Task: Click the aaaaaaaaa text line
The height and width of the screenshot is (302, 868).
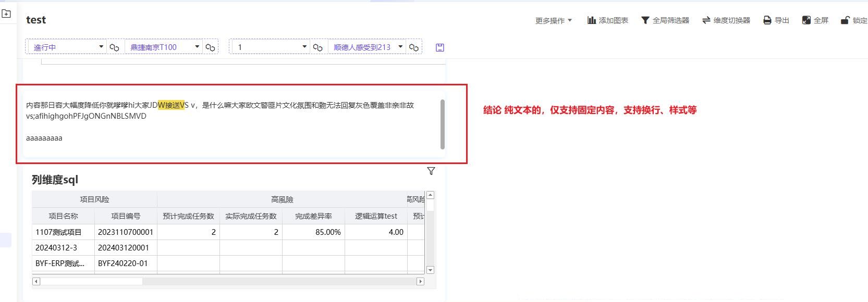Action: (x=44, y=138)
